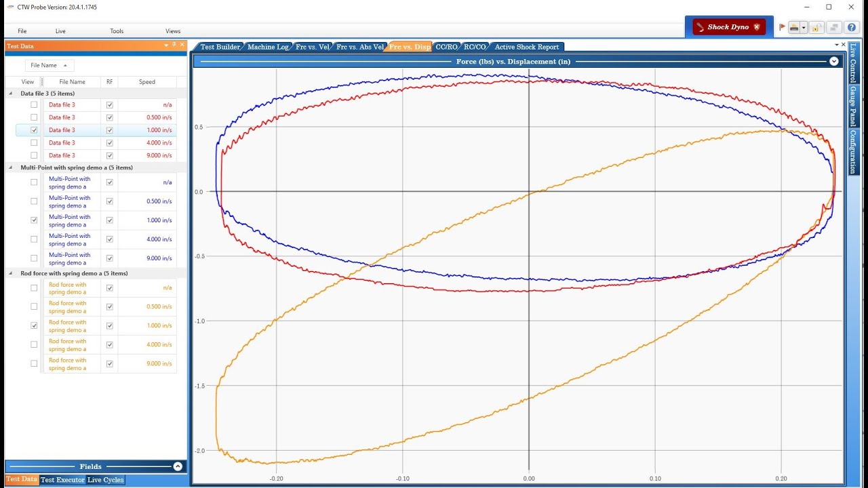Click the printer icon in the toolbar

793,27
